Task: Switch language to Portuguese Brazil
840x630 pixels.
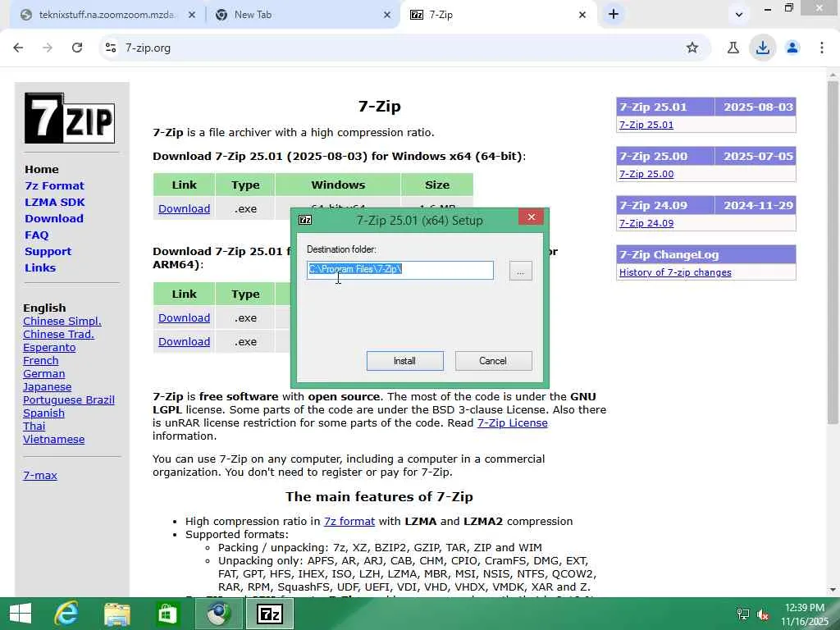Action: (x=69, y=400)
